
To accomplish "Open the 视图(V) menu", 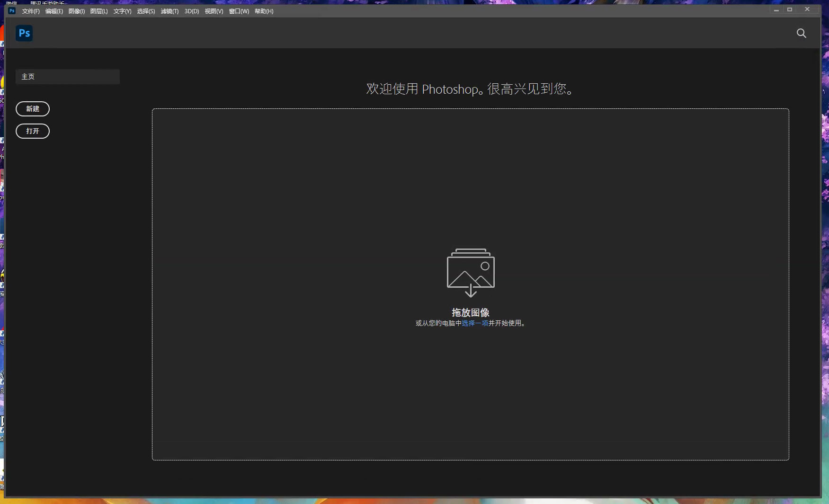I will click(x=214, y=11).
